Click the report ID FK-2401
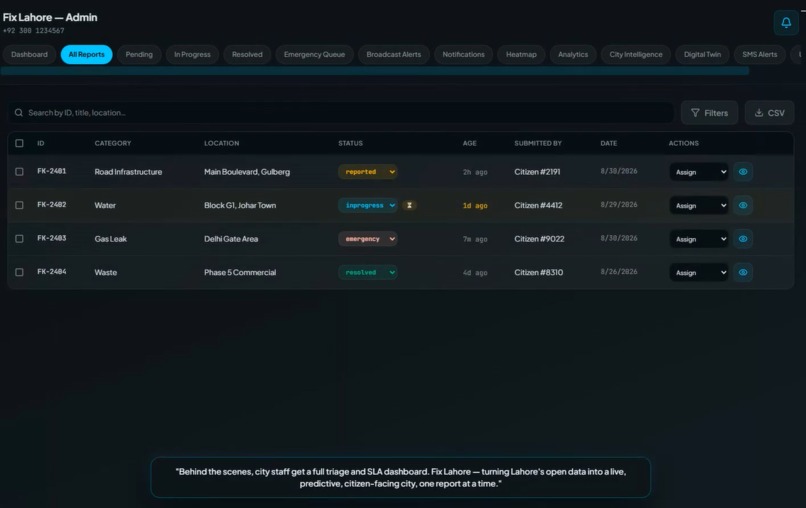This screenshot has height=508, width=806. (51, 171)
